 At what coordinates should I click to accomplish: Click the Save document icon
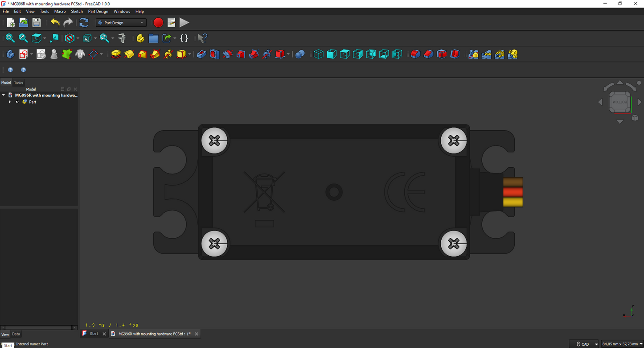click(x=37, y=23)
